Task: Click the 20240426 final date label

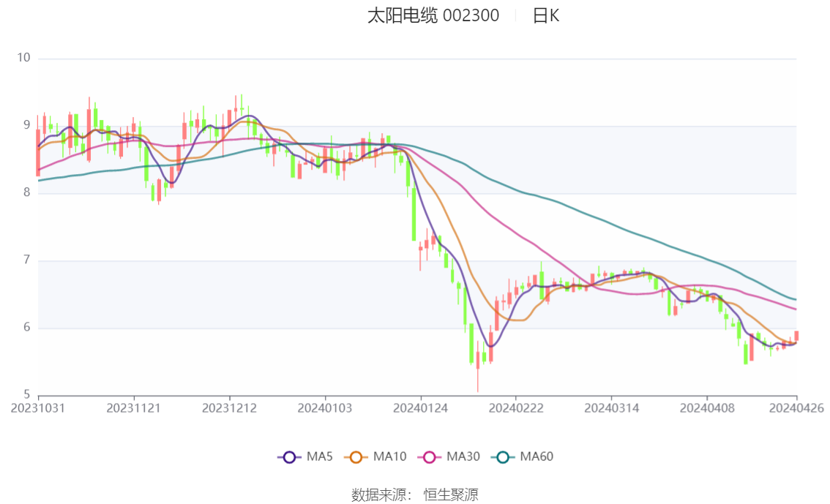Action: [x=796, y=407]
